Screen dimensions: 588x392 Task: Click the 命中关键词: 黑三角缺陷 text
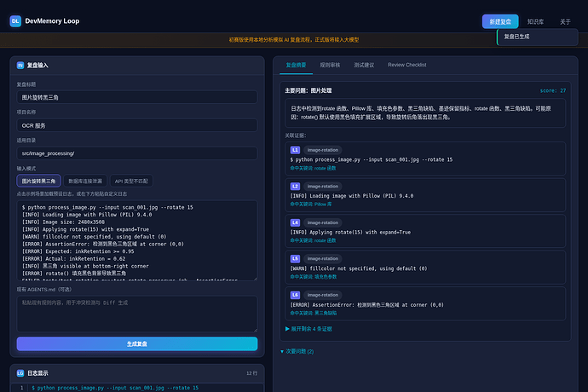(x=313, y=314)
